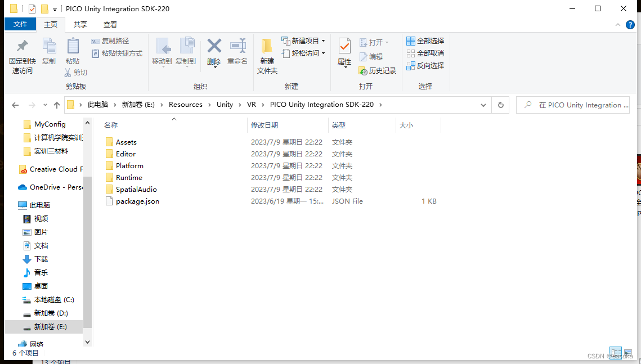Go back with left arrow
The height and width of the screenshot is (364, 641).
pyautogui.click(x=15, y=105)
